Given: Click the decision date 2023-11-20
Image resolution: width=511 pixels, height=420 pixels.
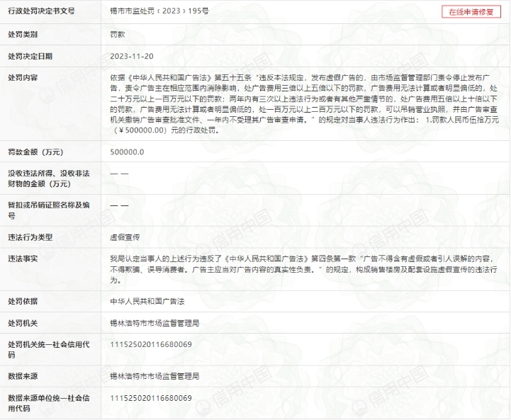Looking at the screenshot, I should (132, 56).
